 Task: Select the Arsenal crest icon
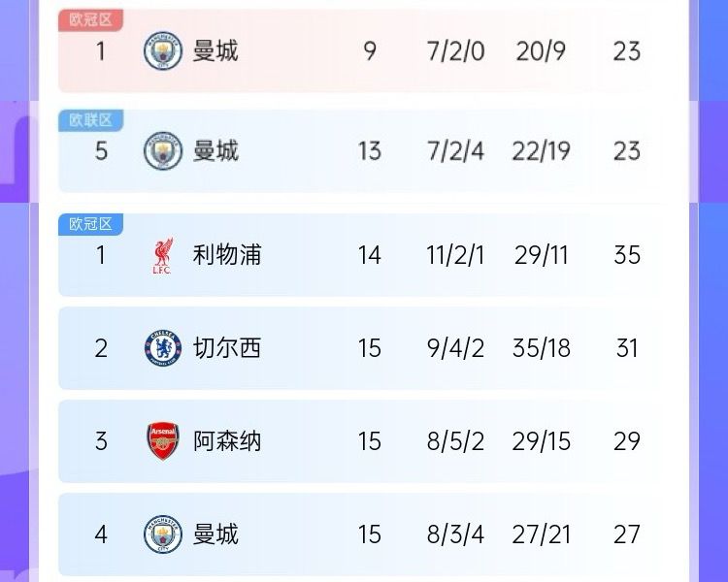162,441
